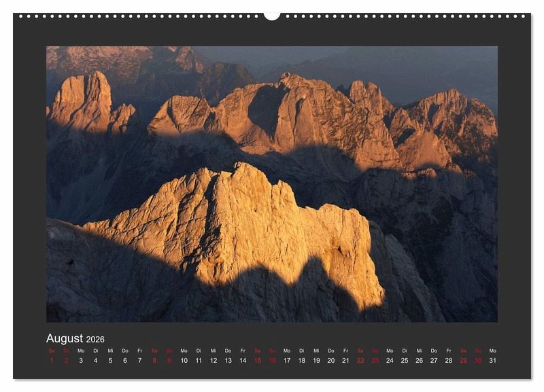Choose Monday, date 3

[x=81, y=360]
